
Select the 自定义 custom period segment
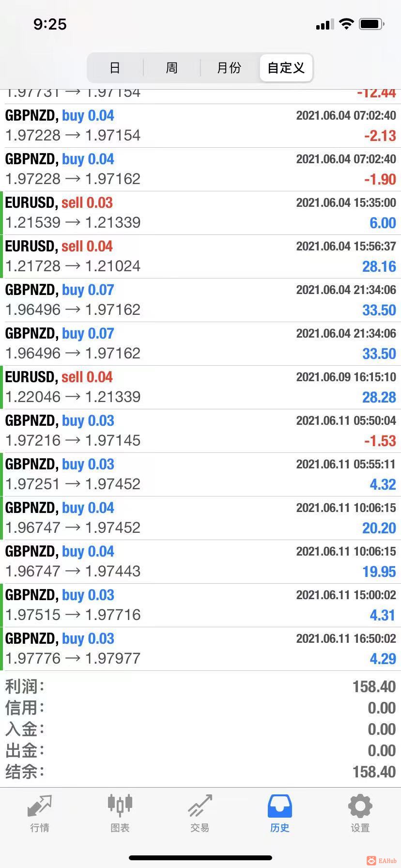(x=286, y=68)
